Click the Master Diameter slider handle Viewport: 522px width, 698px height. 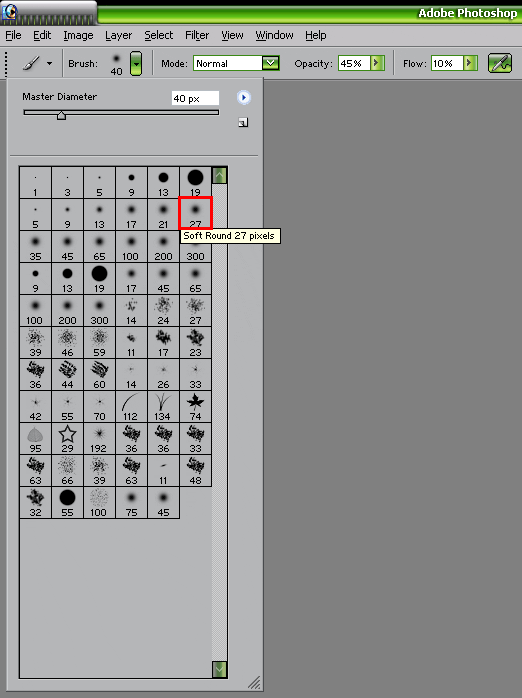pyautogui.click(x=61, y=116)
